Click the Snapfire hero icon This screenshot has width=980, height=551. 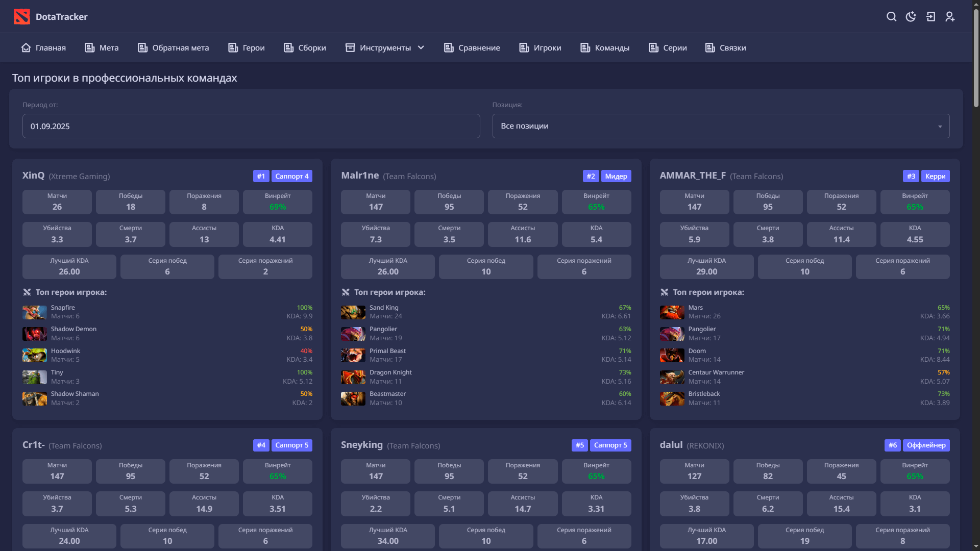coord(35,312)
